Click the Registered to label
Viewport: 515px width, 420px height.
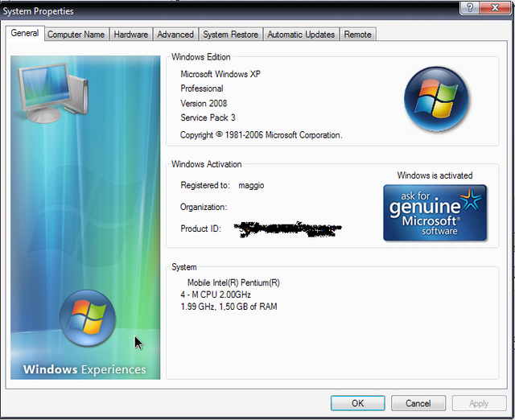pyautogui.click(x=205, y=185)
